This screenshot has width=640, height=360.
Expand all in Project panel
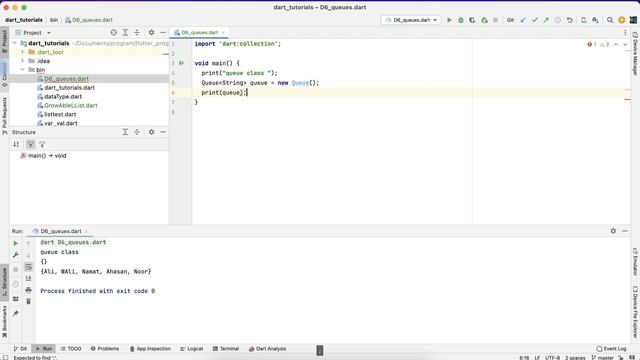click(x=125, y=32)
